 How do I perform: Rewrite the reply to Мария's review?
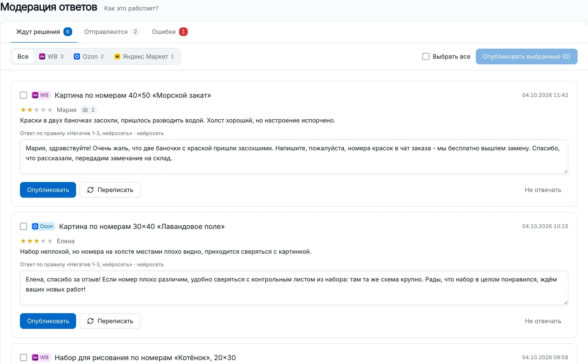(110, 190)
